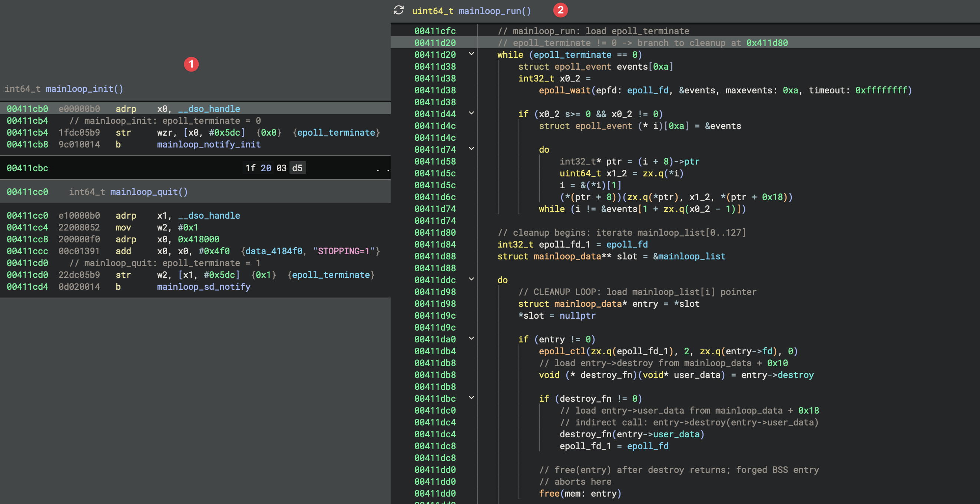Collapse the while (epoll_terminate == 0) block
This screenshot has height=504, width=980.
tap(471, 54)
